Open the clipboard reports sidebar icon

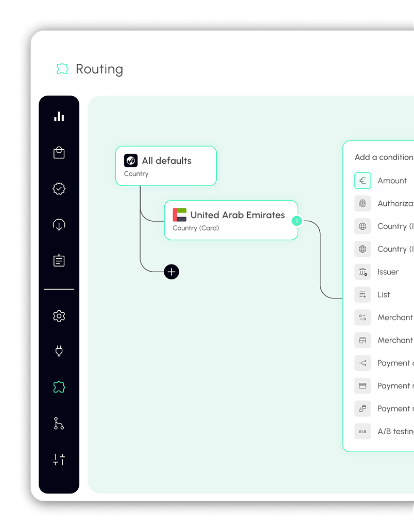pos(59,261)
